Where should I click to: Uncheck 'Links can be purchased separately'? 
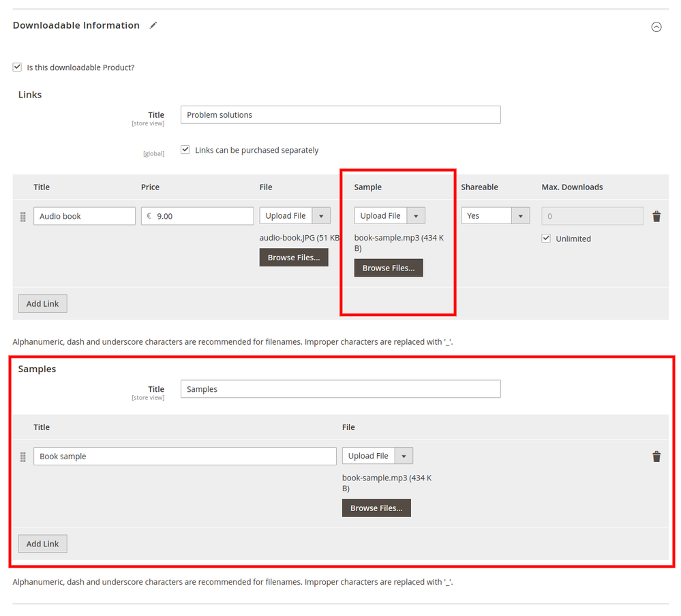(185, 150)
